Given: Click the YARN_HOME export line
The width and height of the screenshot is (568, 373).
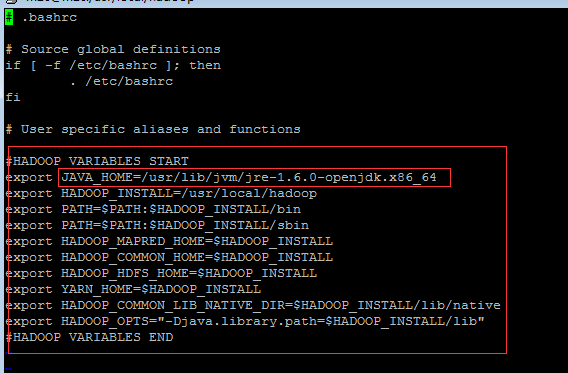Looking at the screenshot, I should 133,289.
